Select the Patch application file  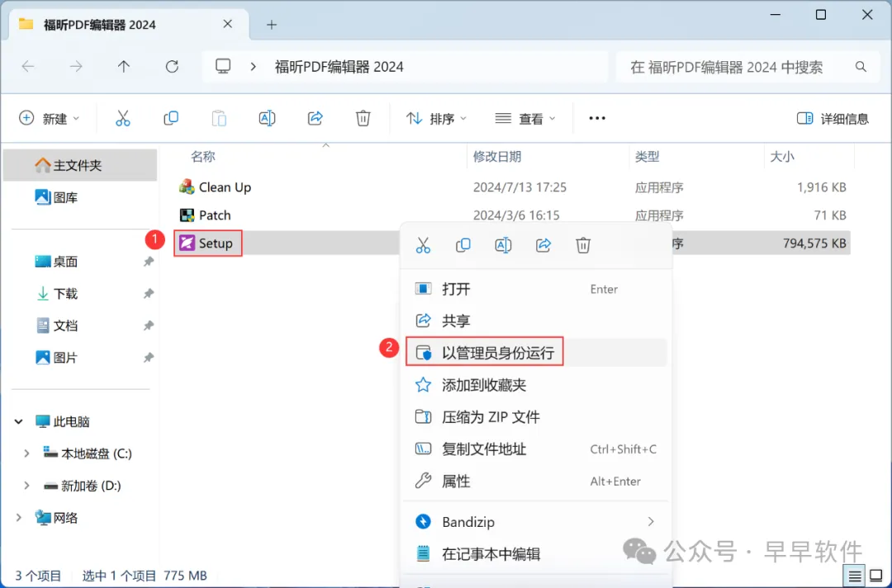click(206, 215)
